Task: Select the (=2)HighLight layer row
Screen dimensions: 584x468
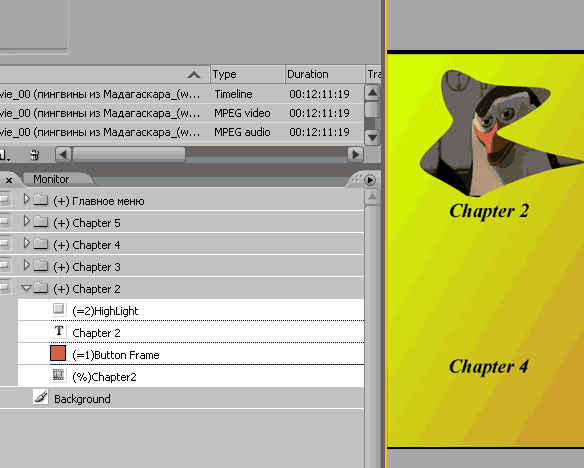Action: (x=191, y=310)
